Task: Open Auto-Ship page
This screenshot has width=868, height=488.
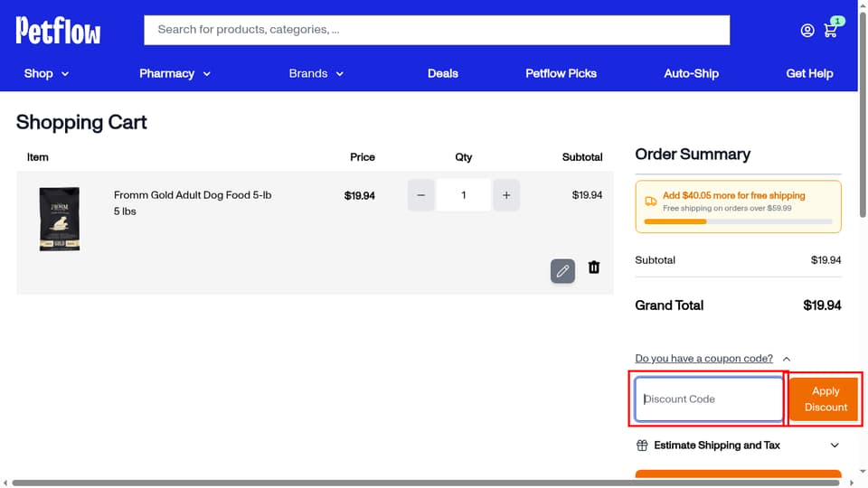Action: pos(691,73)
